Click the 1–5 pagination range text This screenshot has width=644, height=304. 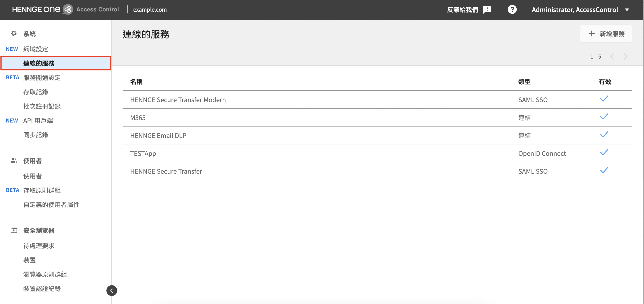click(x=595, y=57)
